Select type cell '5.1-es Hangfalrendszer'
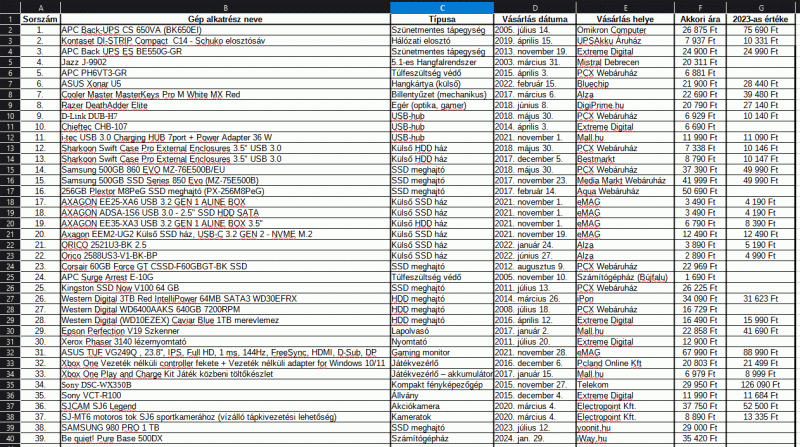This screenshot has height=447, width=800. [442, 62]
